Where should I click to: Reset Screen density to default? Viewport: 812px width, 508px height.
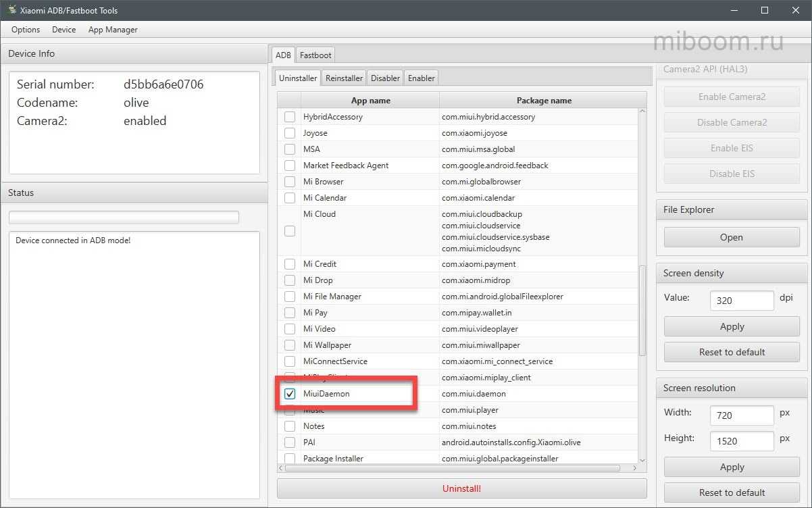(x=732, y=352)
